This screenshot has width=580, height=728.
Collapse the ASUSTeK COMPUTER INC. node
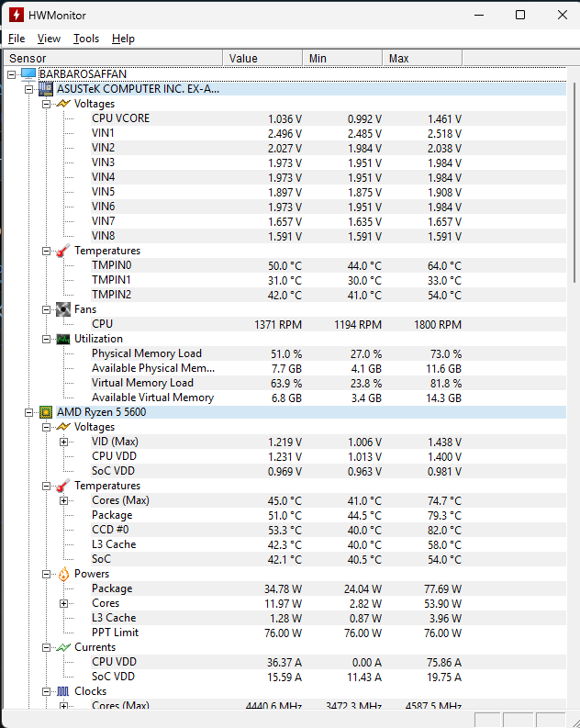point(28,89)
